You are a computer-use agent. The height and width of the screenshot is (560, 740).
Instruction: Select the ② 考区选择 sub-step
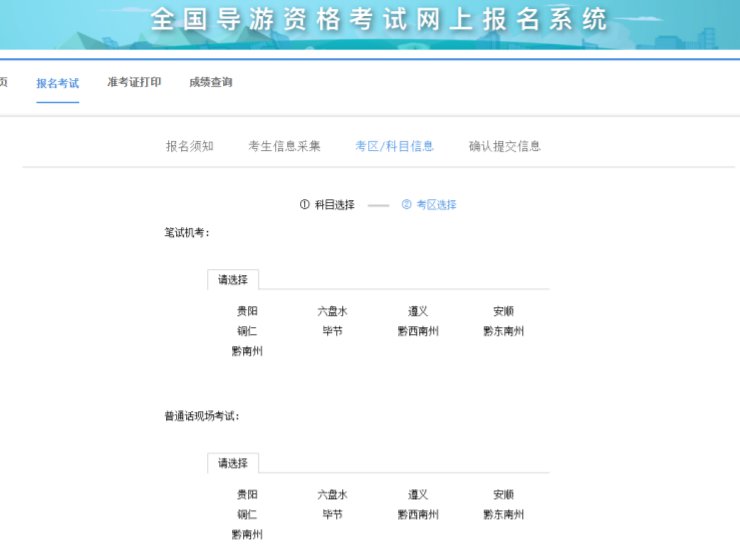point(429,204)
